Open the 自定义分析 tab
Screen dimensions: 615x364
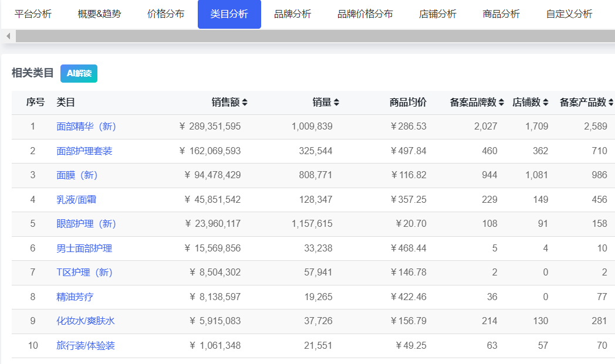pyautogui.click(x=569, y=14)
